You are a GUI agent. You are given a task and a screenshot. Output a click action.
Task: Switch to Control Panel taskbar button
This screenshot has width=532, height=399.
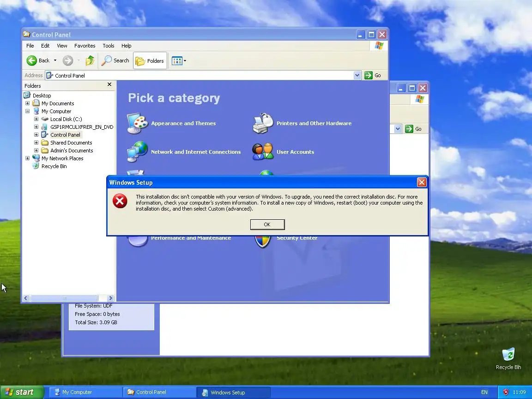[x=159, y=392]
